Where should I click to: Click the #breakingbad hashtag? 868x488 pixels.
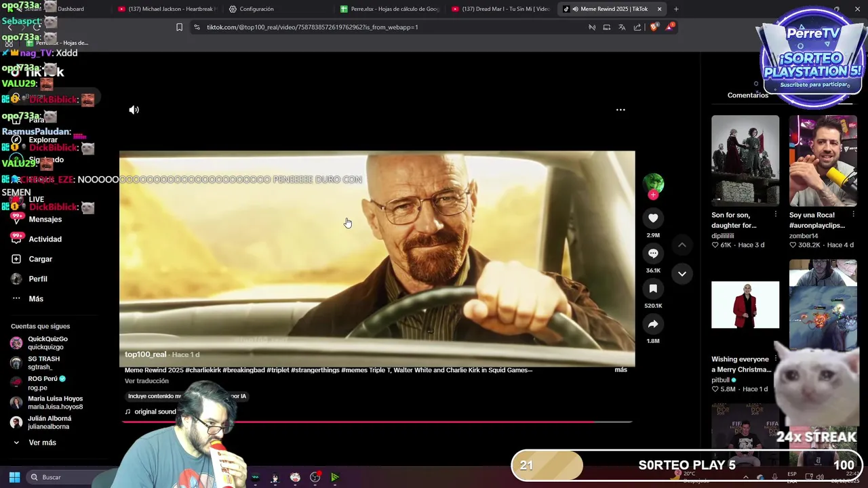[x=243, y=370]
